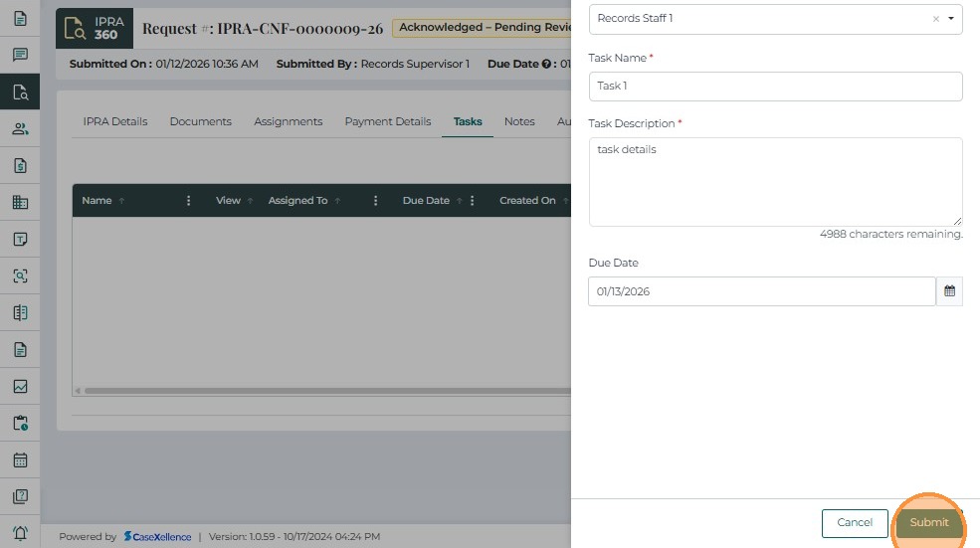Open the dollar invoice document sidebar icon
The height and width of the screenshot is (548, 980).
pos(20,165)
